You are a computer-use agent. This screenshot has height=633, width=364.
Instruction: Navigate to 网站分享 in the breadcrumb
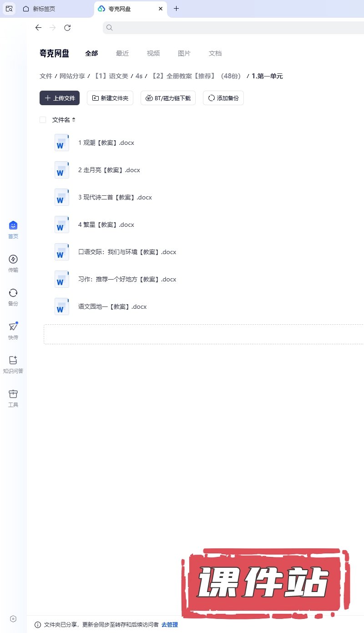pos(72,76)
